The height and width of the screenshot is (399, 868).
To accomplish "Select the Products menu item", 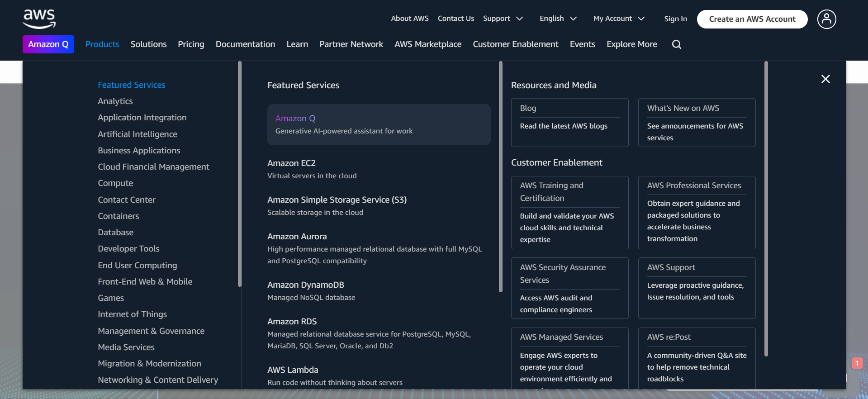I will [x=102, y=44].
